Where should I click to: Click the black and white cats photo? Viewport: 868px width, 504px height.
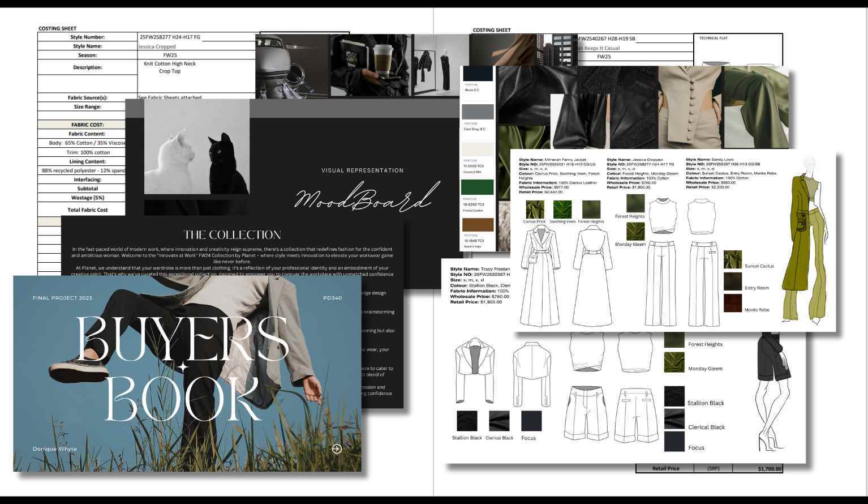click(197, 147)
